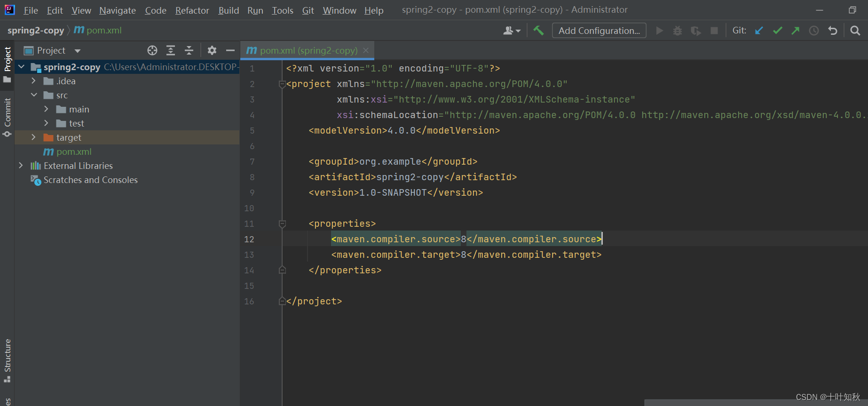Fold the properties block on line 11
The height and width of the screenshot is (406, 868).
click(x=282, y=223)
